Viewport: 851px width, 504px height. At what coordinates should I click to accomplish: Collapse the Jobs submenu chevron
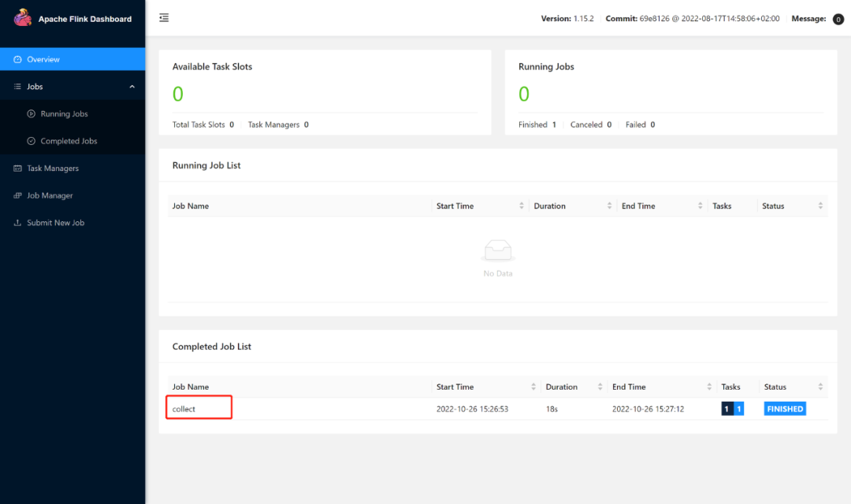(132, 87)
